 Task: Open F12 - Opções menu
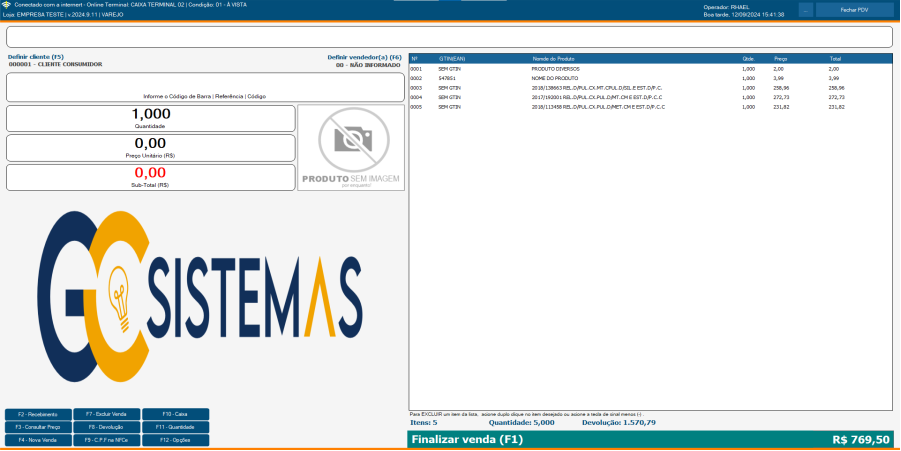pyautogui.click(x=175, y=440)
